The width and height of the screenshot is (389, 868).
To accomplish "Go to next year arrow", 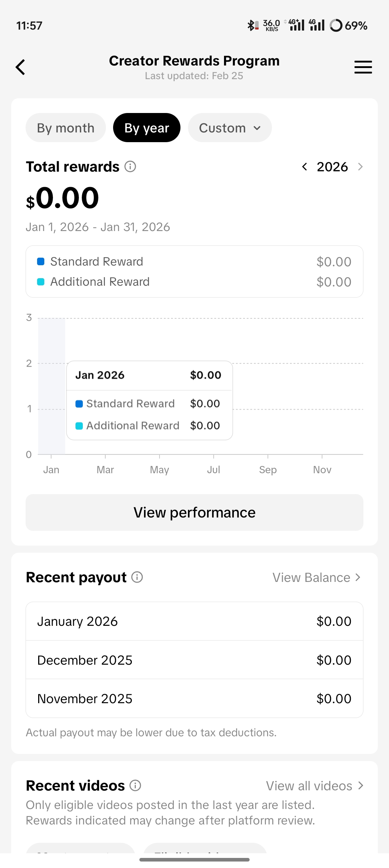I will [x=360, y=167].
